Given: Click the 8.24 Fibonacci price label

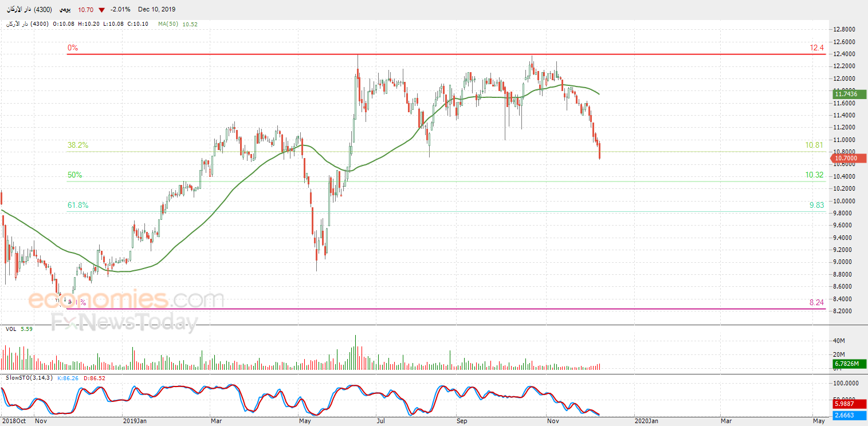Looking at the screenshot, I should coord(816,302).
